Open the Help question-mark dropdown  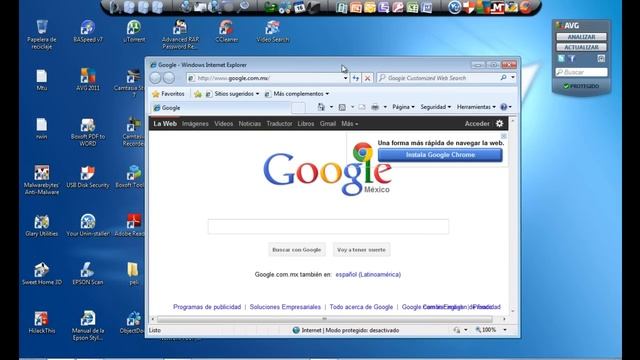click(506, 107)
